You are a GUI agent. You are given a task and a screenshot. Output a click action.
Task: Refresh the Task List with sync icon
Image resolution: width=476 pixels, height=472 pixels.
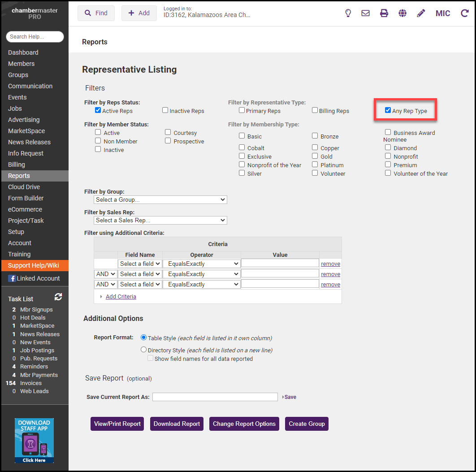(58, 297)
